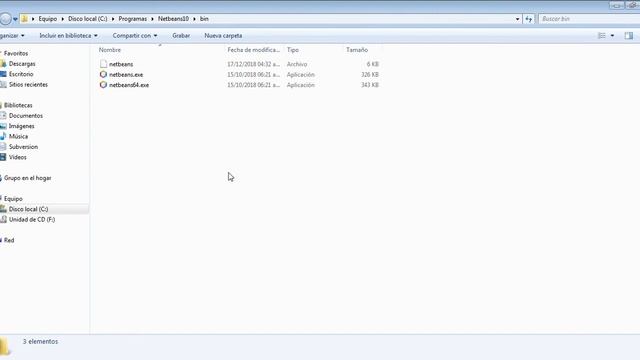Click the Buscar bin search field
Image resolution: width=640 pixels, height=360 pixels.
pos(589,19)
